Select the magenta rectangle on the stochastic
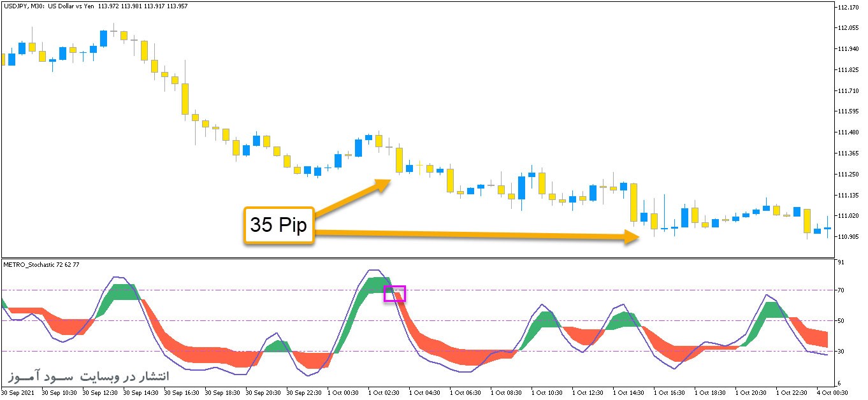This screenshot has width=868, height=400. 394,294
